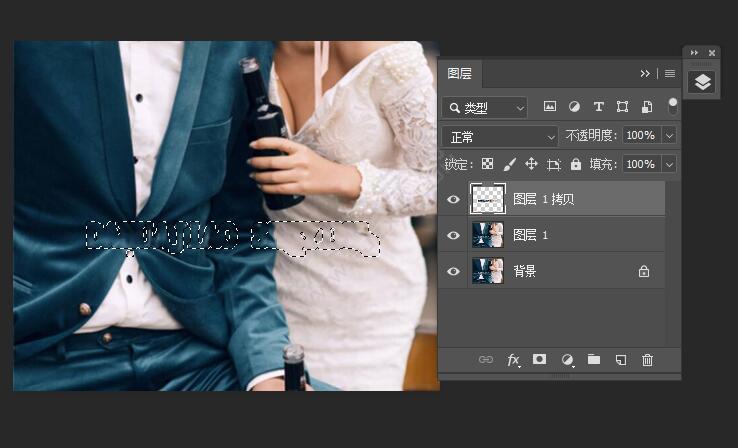738x448 pixels.
Task: Click the 填充 100% value field
Action: click(x=642, y=164)
